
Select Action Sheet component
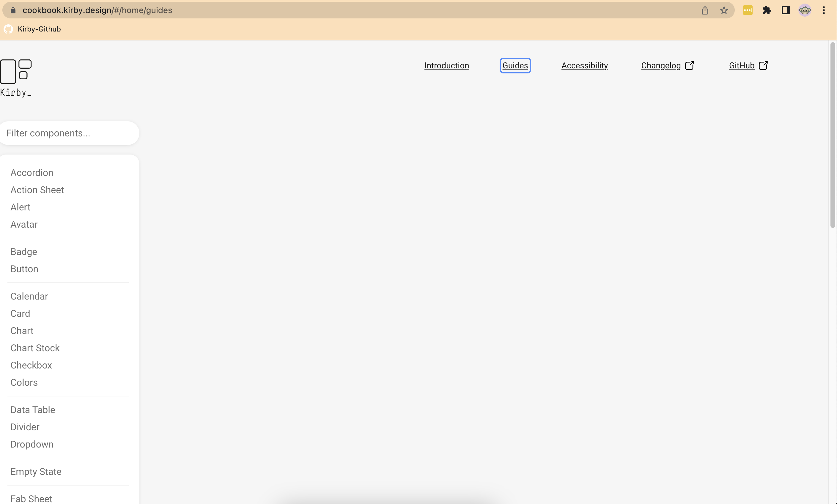click(x=37, y=190)
